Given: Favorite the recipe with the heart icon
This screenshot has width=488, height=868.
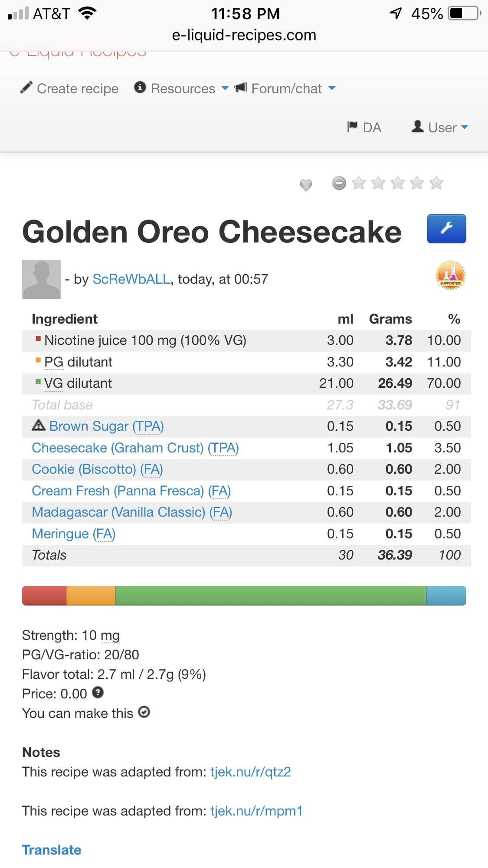Looking at the screenshot, I should pos(306,185).
